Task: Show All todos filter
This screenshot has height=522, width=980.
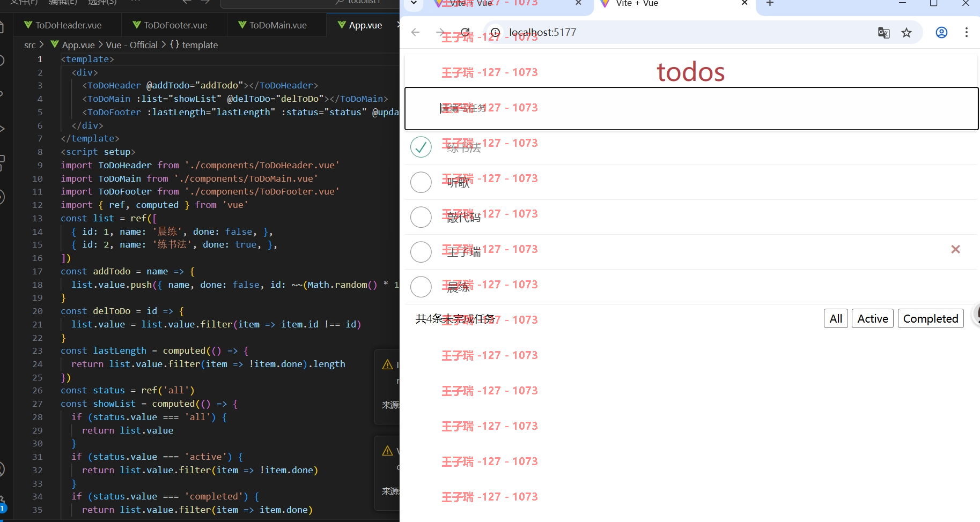Action: click(836, 318)
